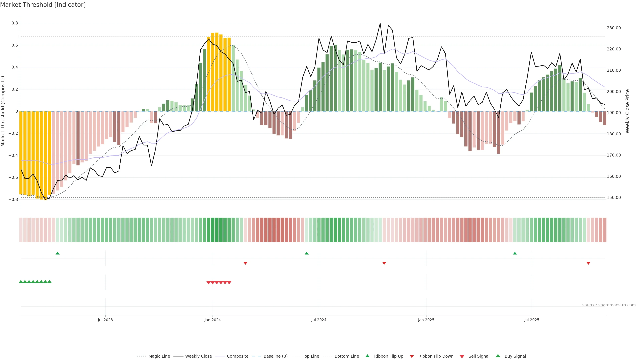Click the Buy Signal legend triangle
The width and height of the screenshot is (644, 362).
click(498, 356)
